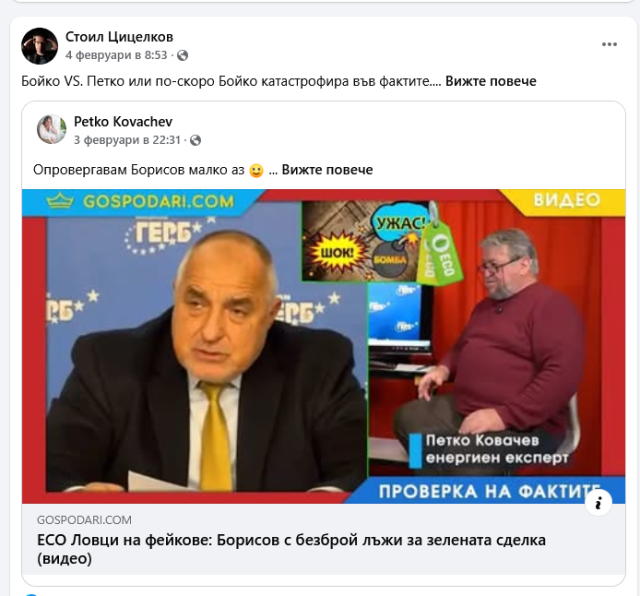Open the three-dot post options menu
The image size is (640, 596).
pyautogui.click(x=609, y=44)
